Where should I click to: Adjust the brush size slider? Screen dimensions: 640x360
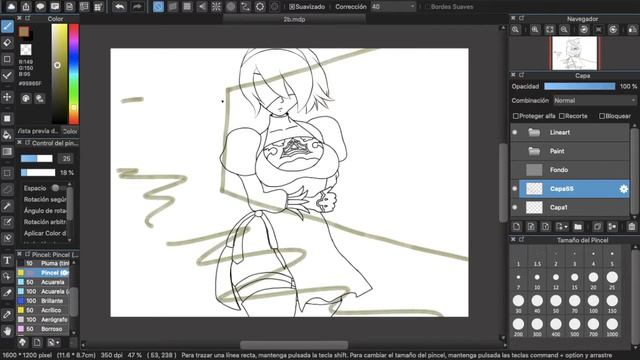point(37,158)
